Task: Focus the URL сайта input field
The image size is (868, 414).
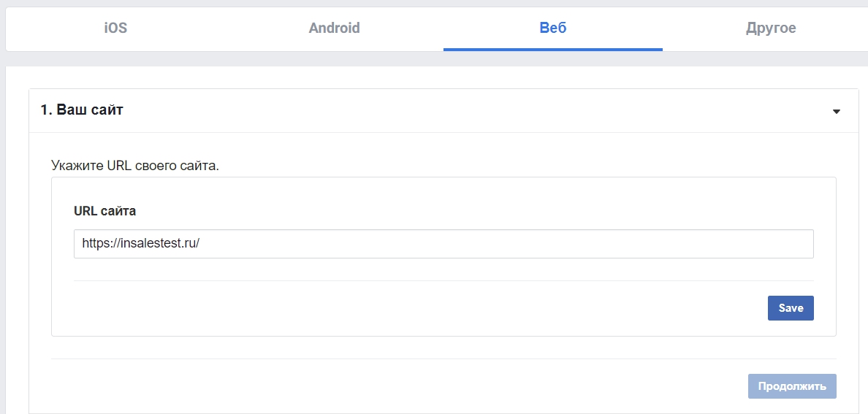Action: pyautogui.click(x=443, y=244)
